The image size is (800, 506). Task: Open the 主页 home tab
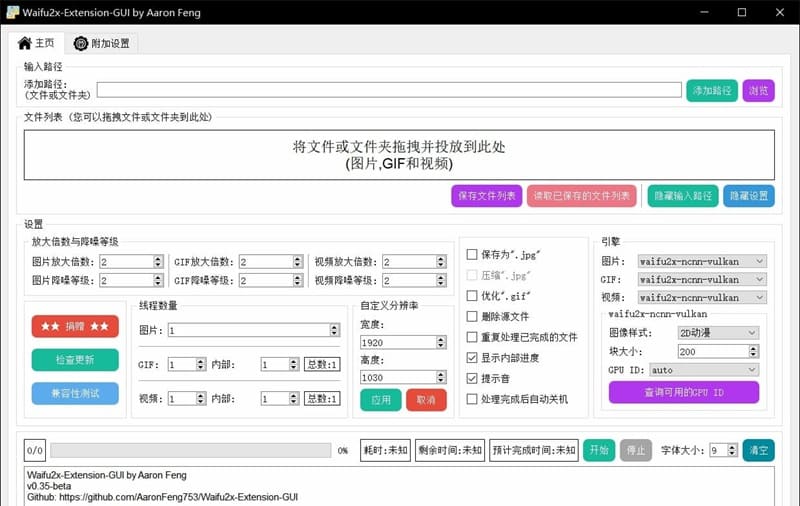click(x=36, y=43)
